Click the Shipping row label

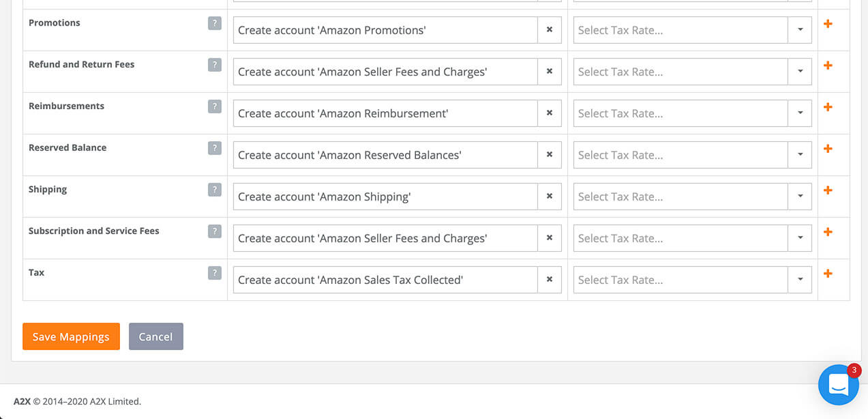pos(48,190)
